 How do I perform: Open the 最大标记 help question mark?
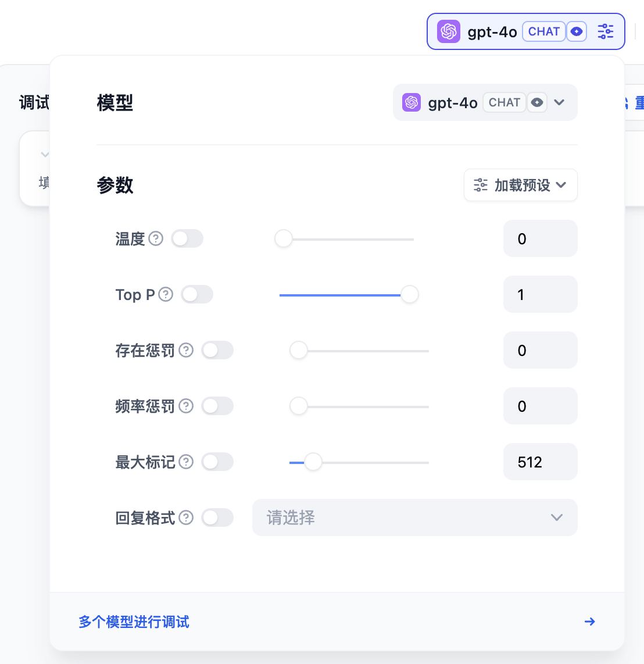[x=186, y=462]
